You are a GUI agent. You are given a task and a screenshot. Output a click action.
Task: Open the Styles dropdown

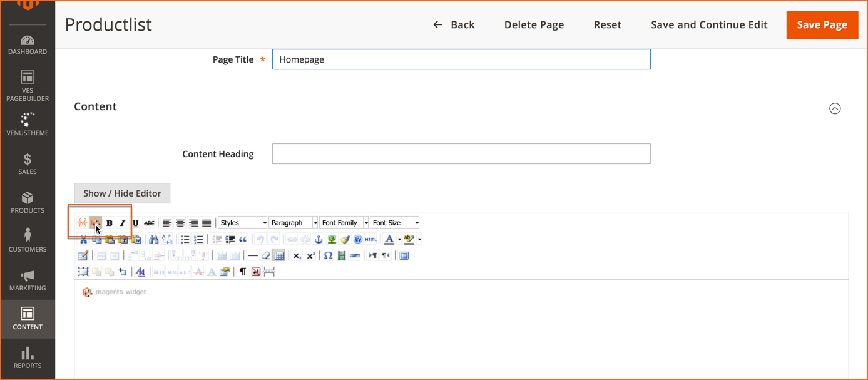point(243,223)
